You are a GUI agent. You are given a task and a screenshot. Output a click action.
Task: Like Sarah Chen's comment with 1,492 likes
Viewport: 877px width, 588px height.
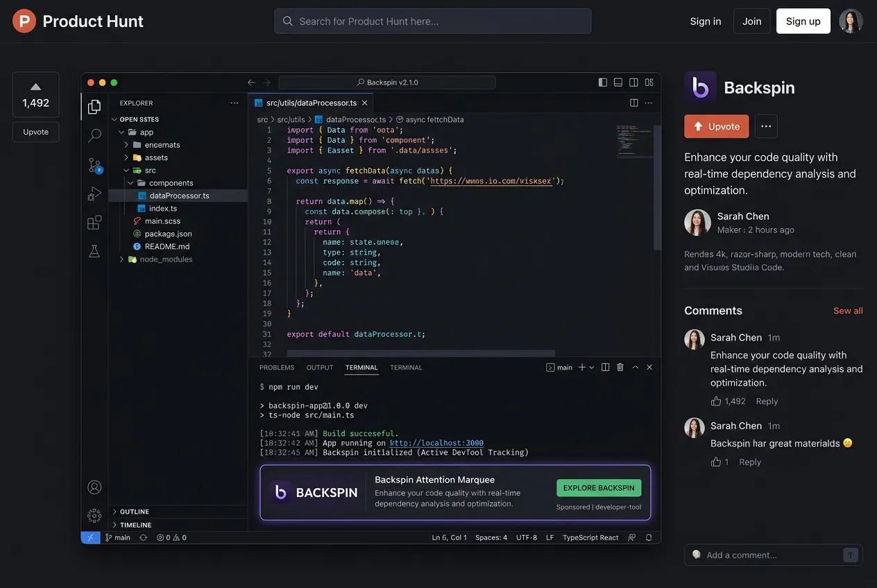click(x=716, y=401)
